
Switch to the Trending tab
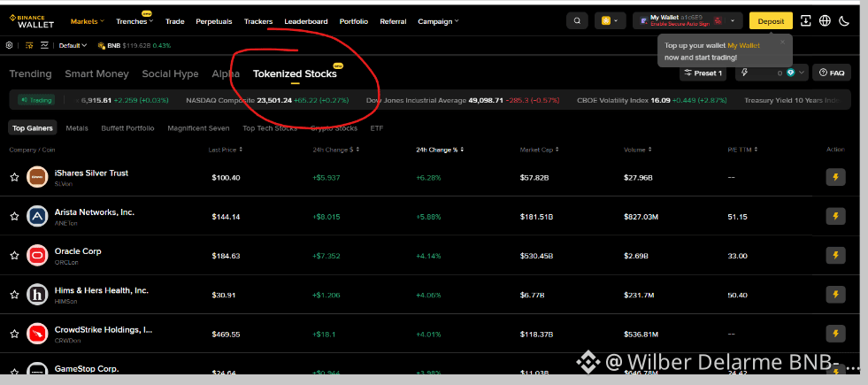point(30,73)
